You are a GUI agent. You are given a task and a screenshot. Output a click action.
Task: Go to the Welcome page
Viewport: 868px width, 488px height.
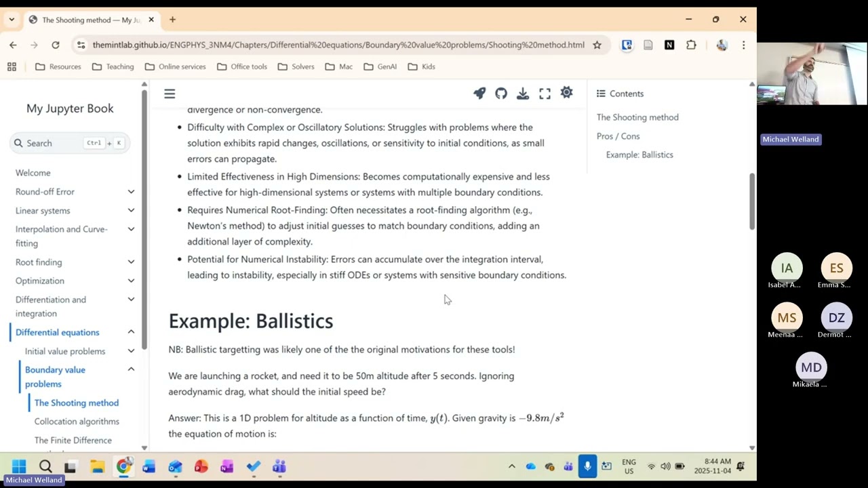(x=33, y=173)
